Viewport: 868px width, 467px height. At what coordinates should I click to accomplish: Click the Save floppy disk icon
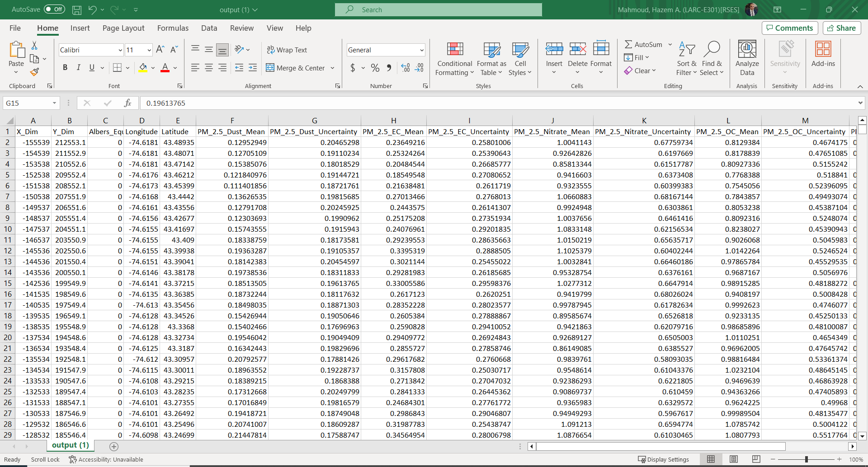coord(77,9)
